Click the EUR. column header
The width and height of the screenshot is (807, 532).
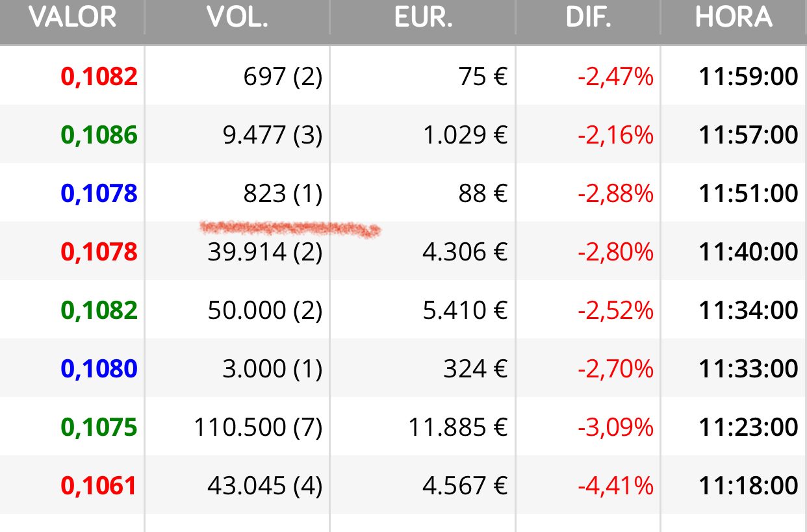[423, 18]
